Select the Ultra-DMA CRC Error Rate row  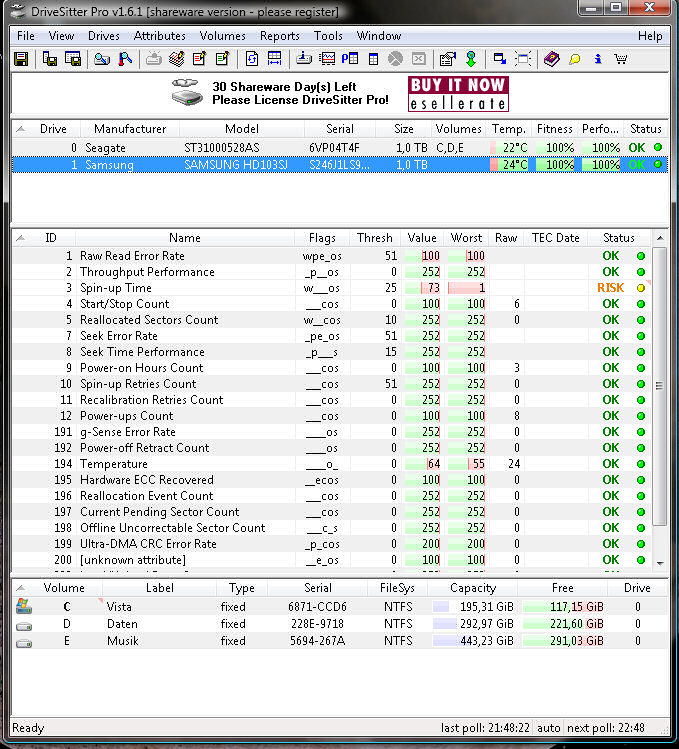coord(332,544)
